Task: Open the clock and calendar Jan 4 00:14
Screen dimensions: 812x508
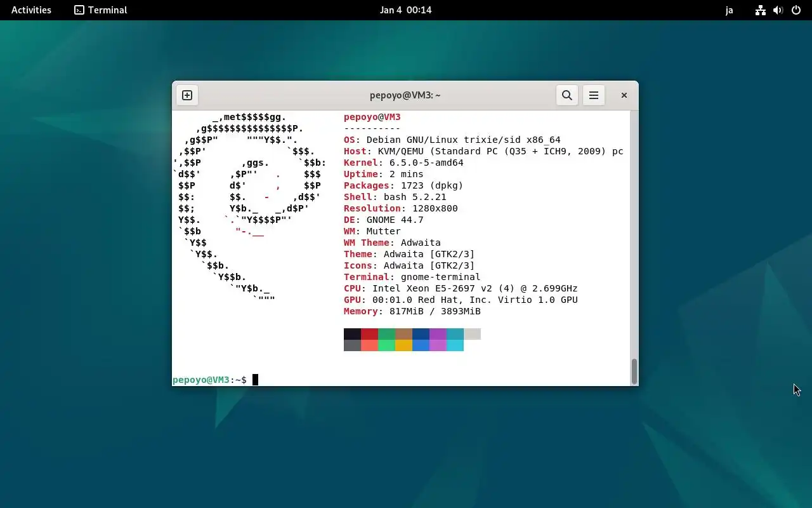Action: coord(406,10)
